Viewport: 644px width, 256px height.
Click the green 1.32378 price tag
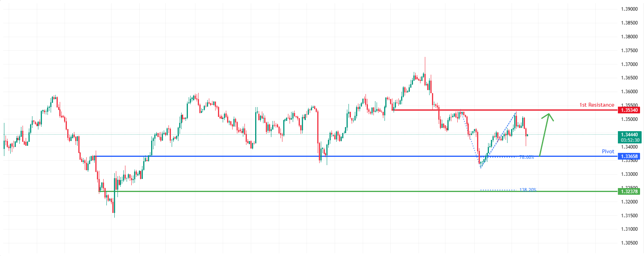629,192
